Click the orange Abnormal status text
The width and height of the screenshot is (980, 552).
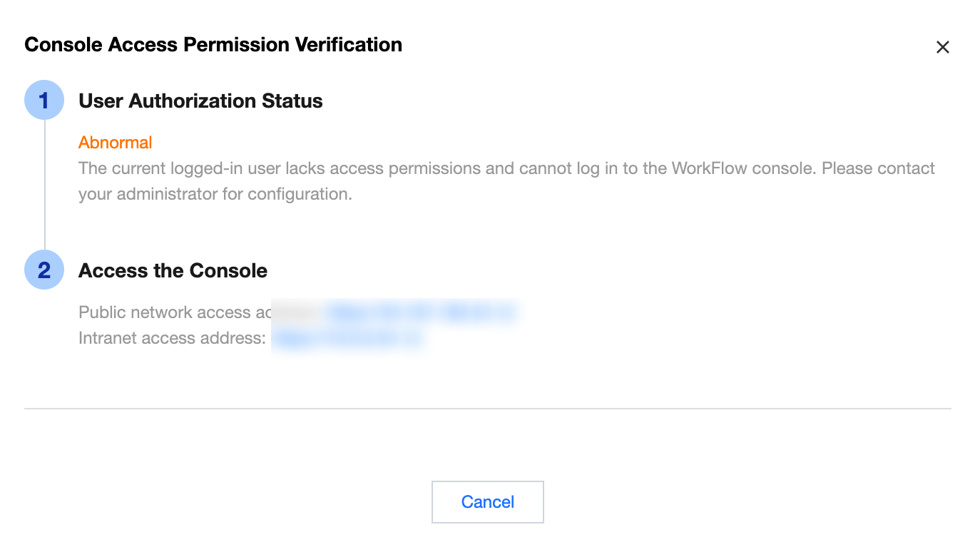point(115,143)
